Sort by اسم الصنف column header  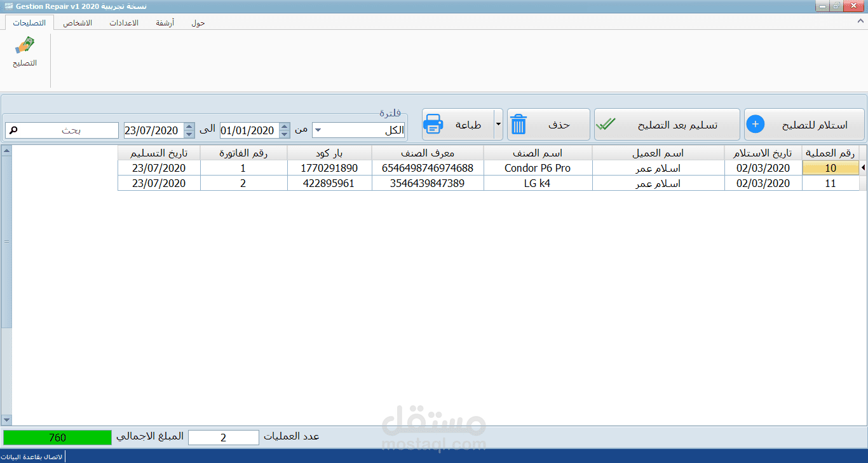tap(538, 153)
